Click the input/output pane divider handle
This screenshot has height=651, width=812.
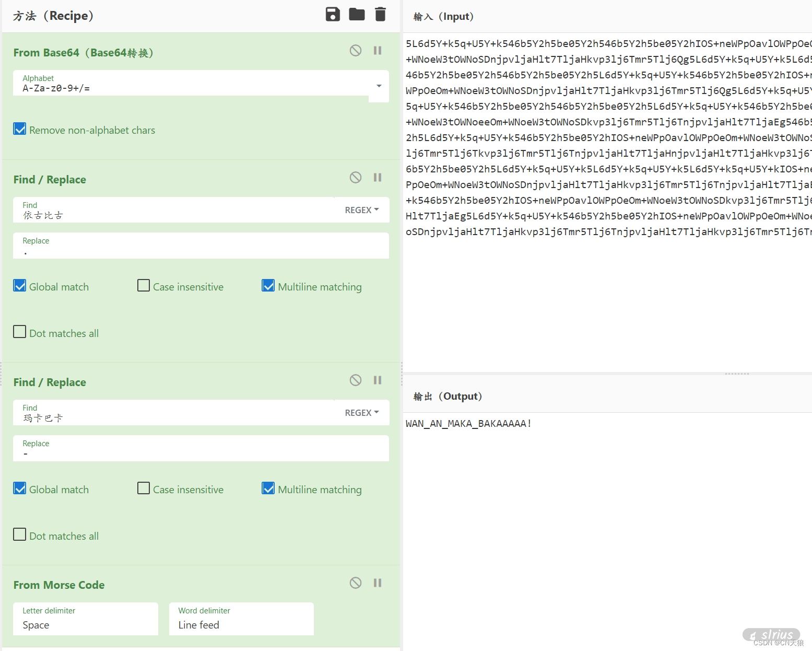point(737,374)
